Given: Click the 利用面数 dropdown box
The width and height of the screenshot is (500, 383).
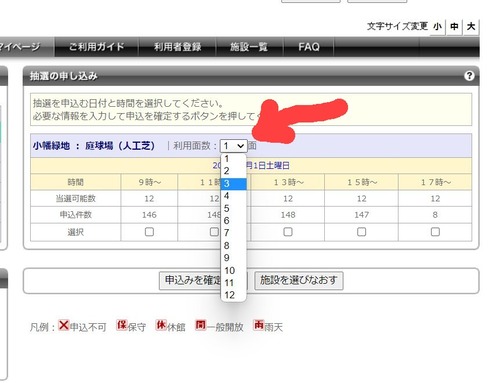Looking at the screenshot, I should tap(234, 146).
